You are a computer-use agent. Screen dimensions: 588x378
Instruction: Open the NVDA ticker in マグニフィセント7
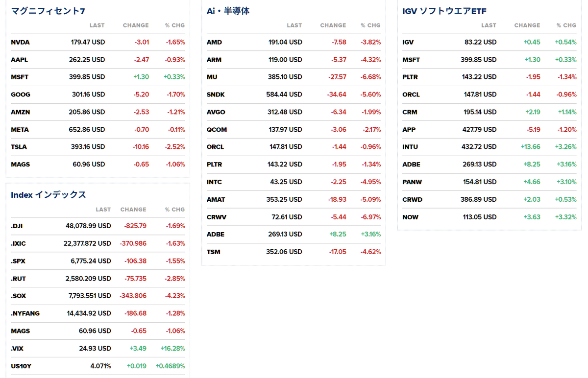20,43
